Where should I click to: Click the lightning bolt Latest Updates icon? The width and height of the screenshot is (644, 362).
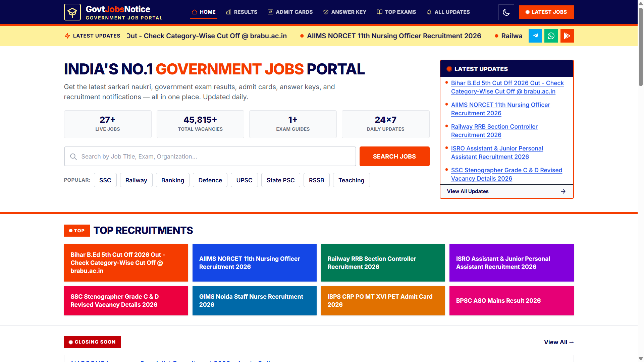(x=67, y=36)
